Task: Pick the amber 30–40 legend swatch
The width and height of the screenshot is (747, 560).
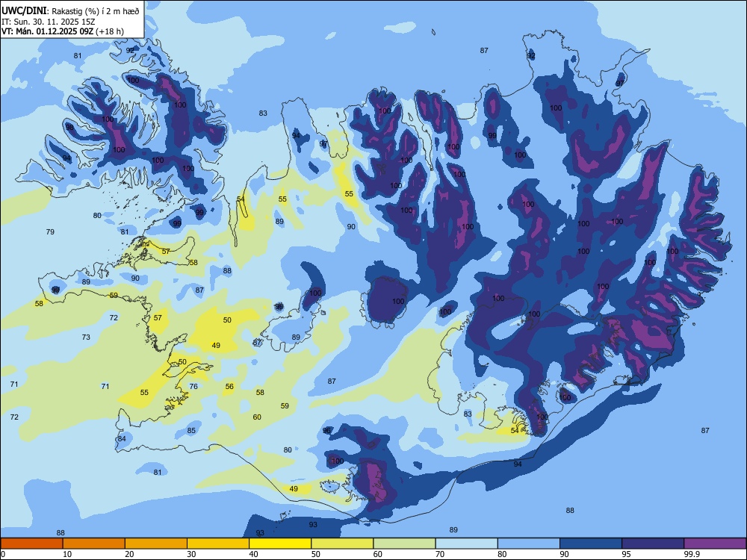Action: [x=218, y=544]
